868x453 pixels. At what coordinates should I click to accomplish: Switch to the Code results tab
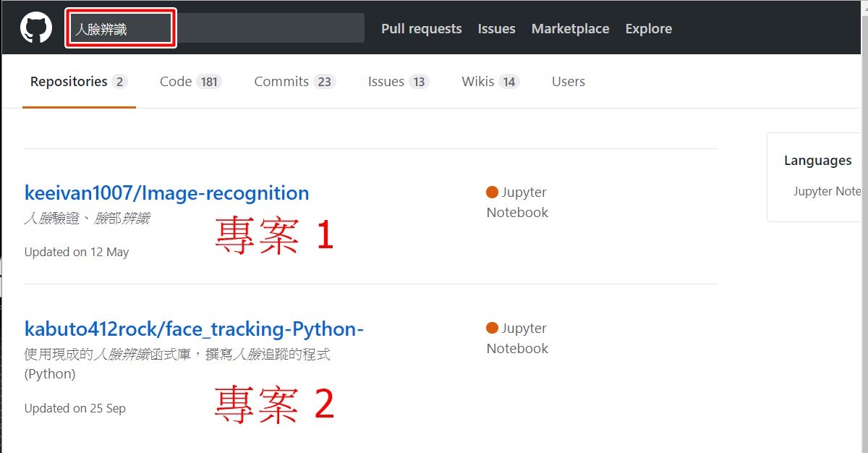click(176, 82)
